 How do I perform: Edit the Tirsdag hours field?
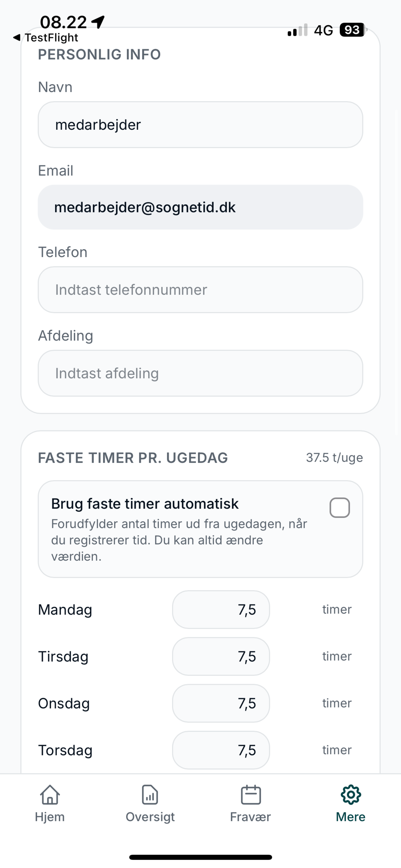221,656
